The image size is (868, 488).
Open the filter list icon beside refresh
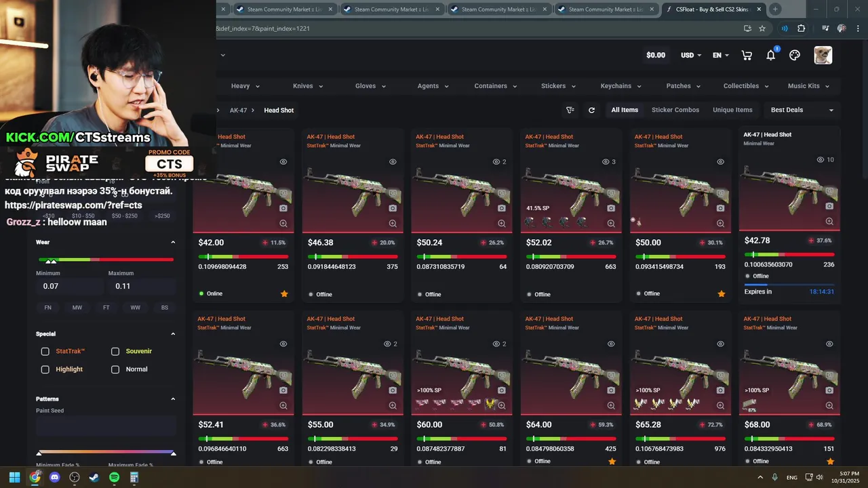click(x=570, y=110)
